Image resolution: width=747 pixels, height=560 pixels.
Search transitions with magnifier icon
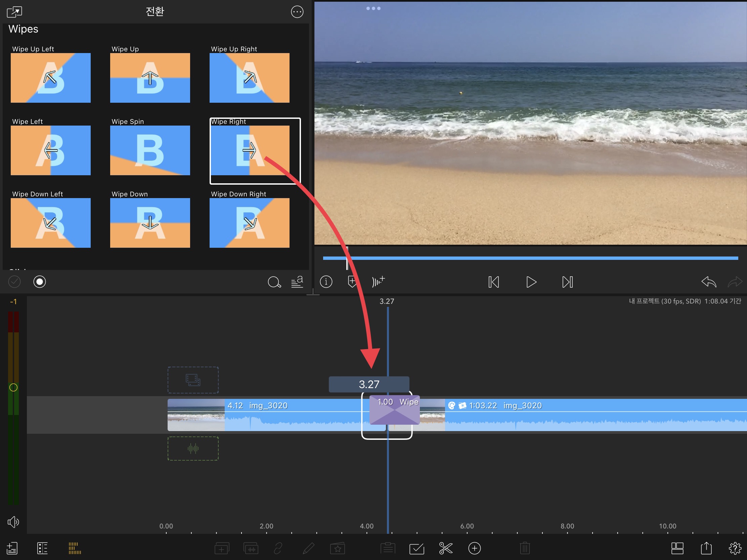(x=274, y=282)
